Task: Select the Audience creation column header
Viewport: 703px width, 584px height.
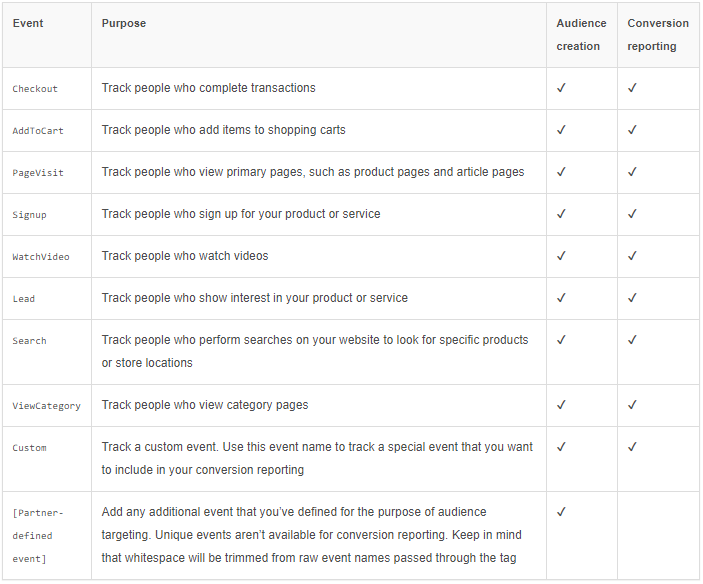Action: coord(581,35)
